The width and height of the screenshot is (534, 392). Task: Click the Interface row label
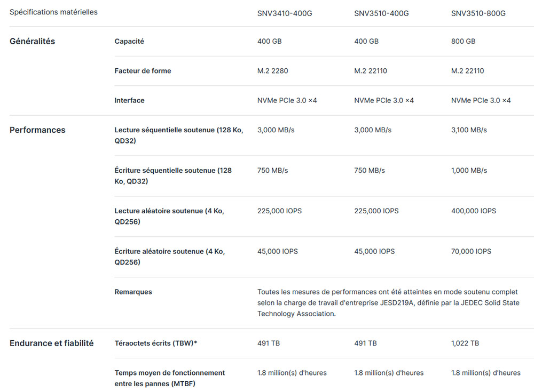[129, 100]
